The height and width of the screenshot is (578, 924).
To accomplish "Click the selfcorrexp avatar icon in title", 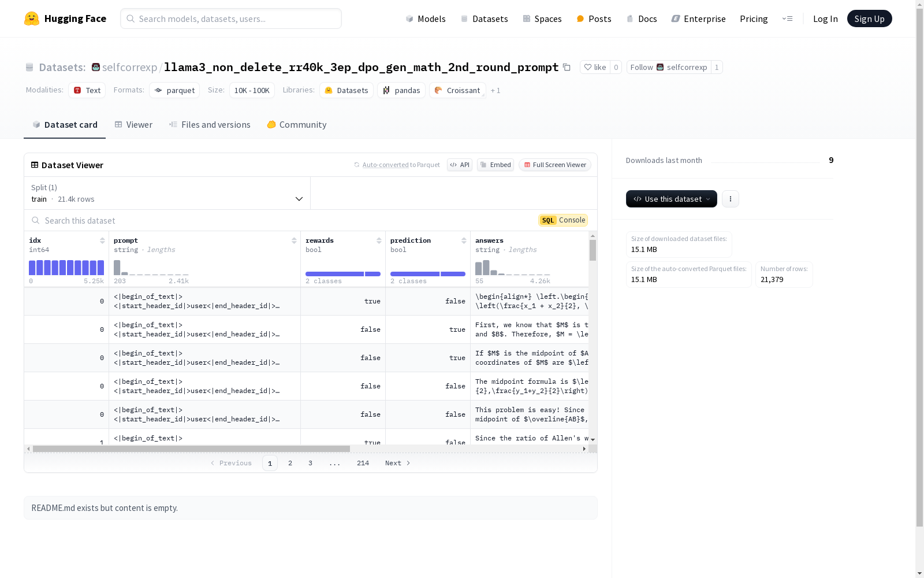I will point(96,67).
